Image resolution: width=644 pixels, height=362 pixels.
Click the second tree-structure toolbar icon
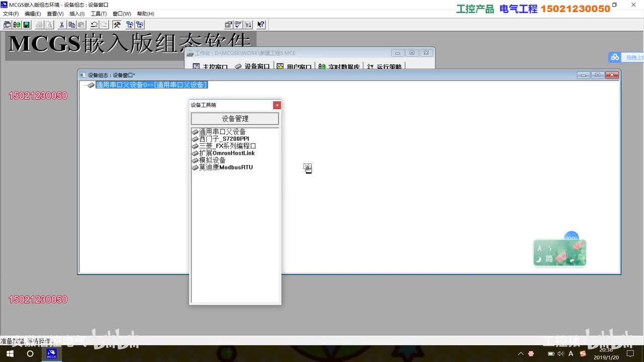pyautogui.click(x=139, y=24)
